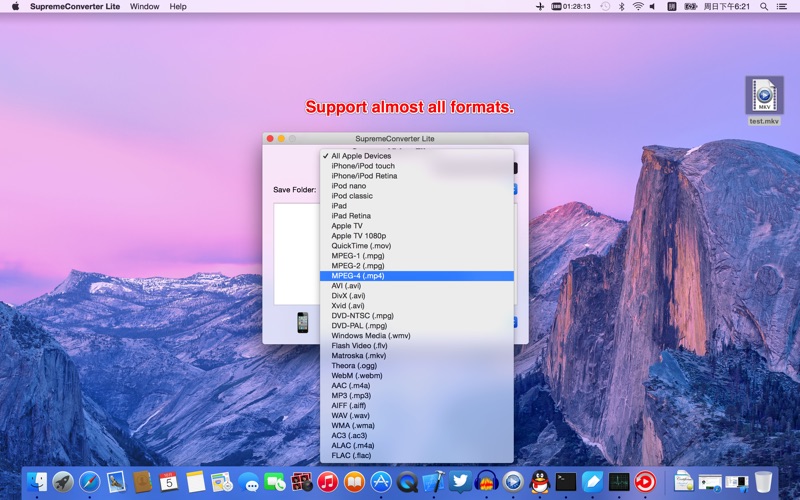The width and height of the screenshot is (800, 500).
Task: Open Terminal icon in dock
Action: point(566,482)
